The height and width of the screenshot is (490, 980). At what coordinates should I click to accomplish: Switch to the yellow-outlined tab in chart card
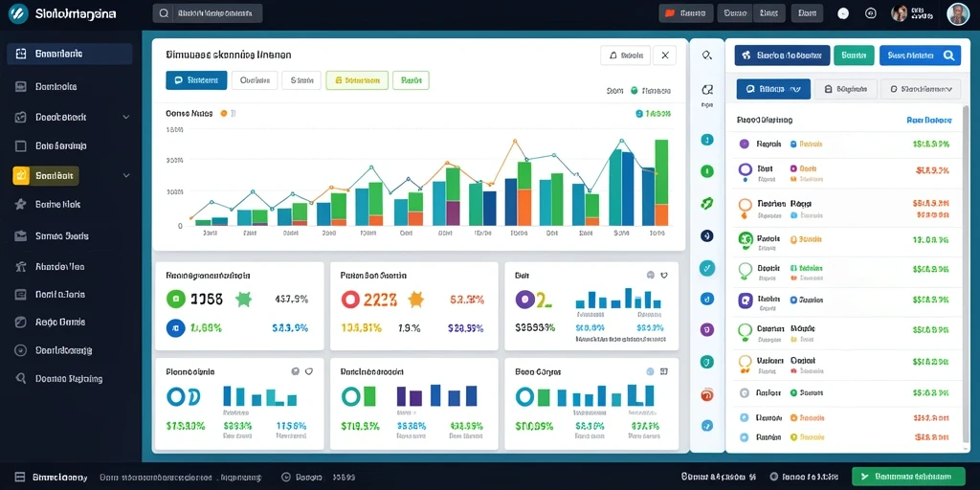click(357, 80)
